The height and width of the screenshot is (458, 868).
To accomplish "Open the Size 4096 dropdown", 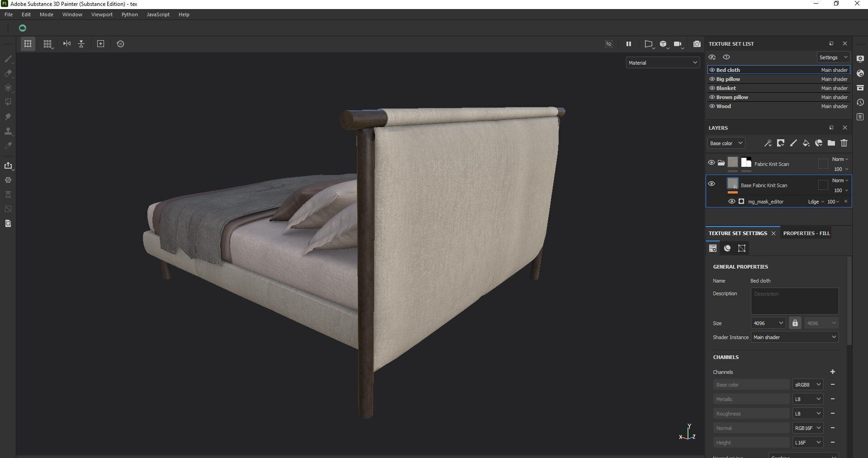I will pyautogui.click(x=768, y=323).
